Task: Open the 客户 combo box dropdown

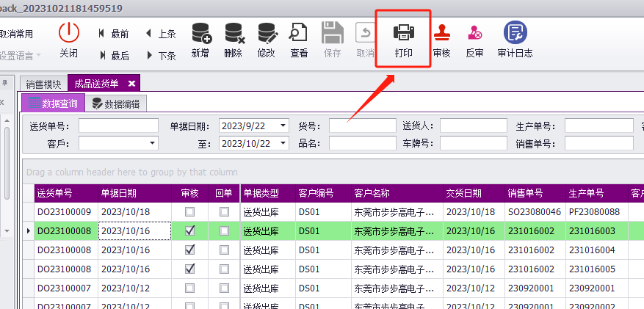Action: 153,143
